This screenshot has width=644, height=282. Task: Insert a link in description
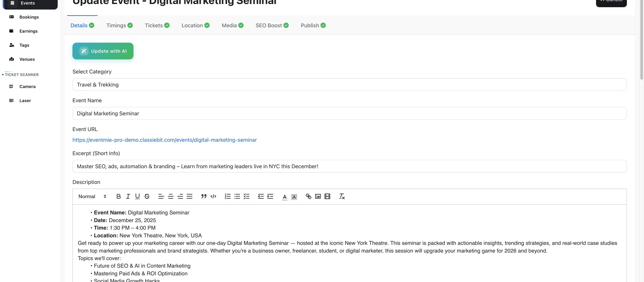coord(308,196)
